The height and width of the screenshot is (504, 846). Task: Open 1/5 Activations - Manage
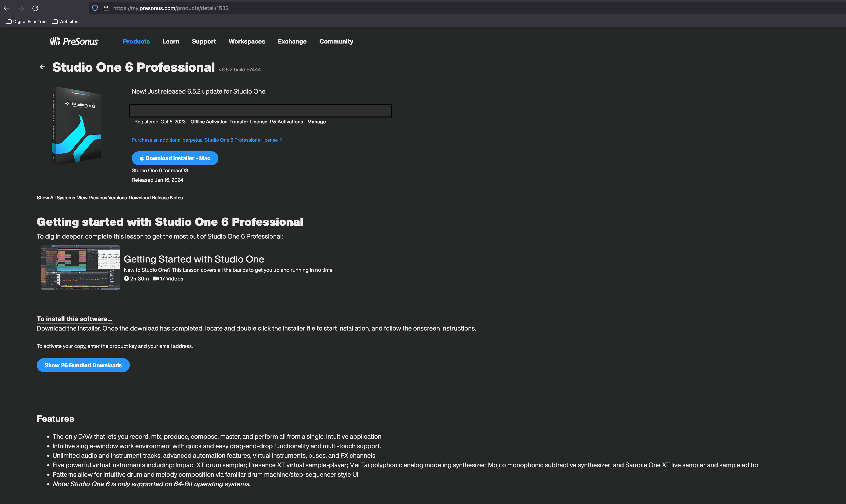coord(298,122)
